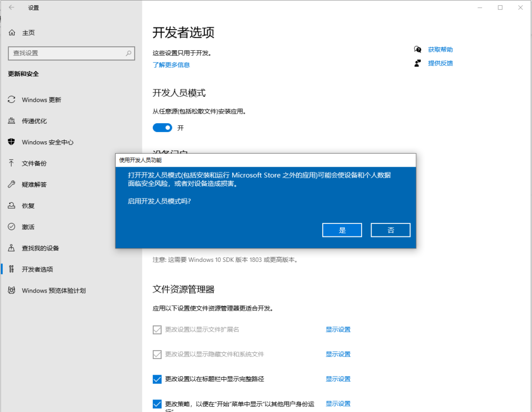Click the 疑难解答 wrench icon

point(11,184)
